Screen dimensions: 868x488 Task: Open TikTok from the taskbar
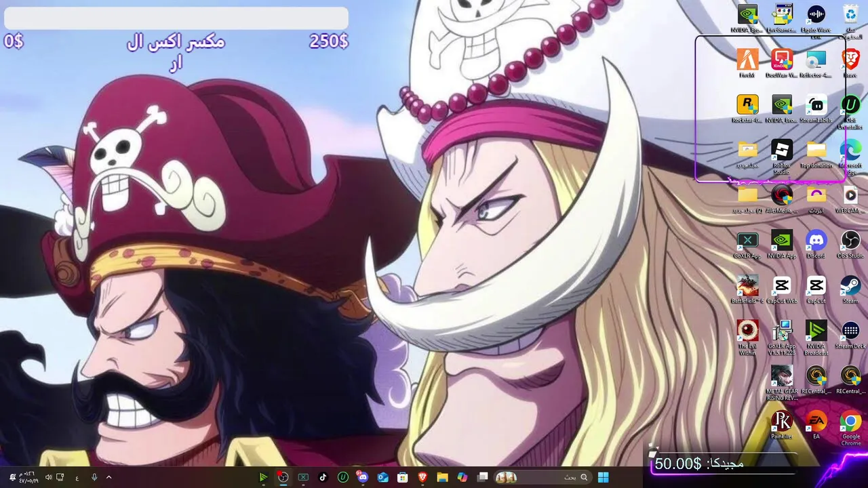pyautogui.click(x=323, y=477)
